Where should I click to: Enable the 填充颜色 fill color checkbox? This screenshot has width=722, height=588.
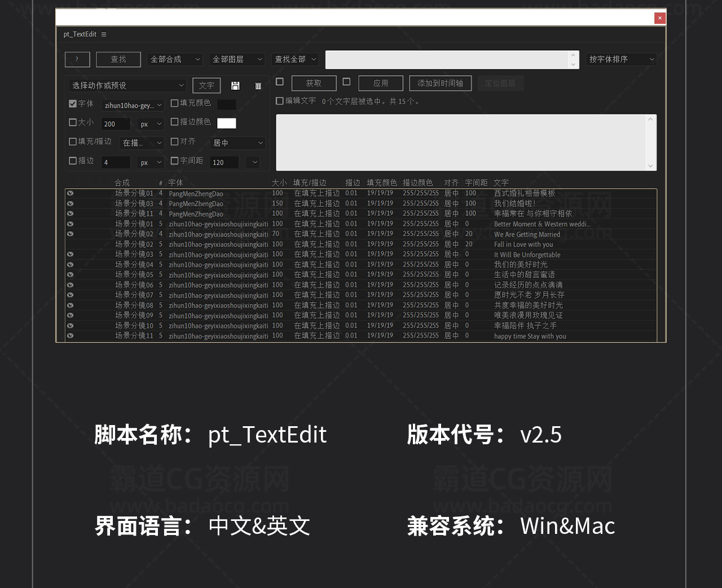[175, 103]
